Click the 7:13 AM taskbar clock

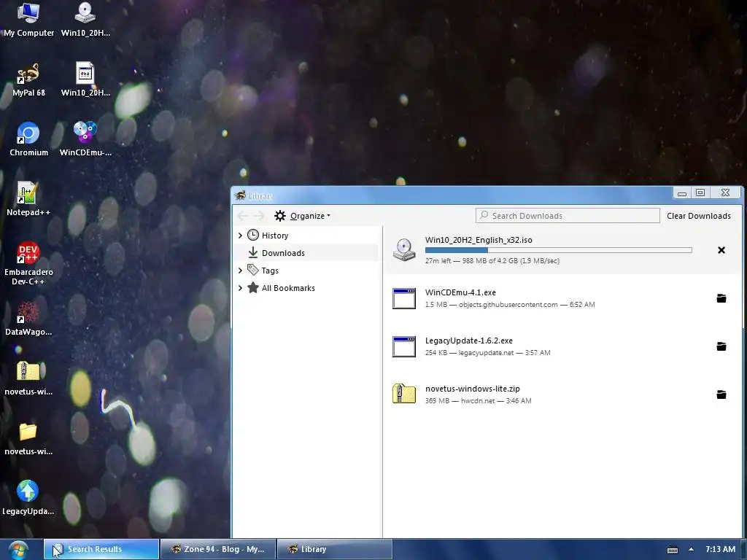click(720, 549)
